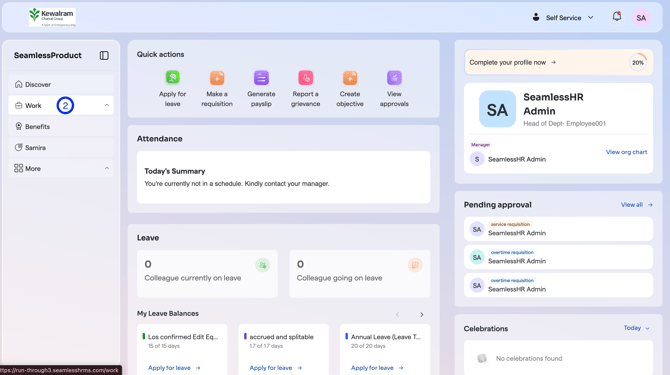Apply for leave under accrued and splitable
The width and height of the screenshot is (670, 375).
pyautogui.click(x=276, y=368)
